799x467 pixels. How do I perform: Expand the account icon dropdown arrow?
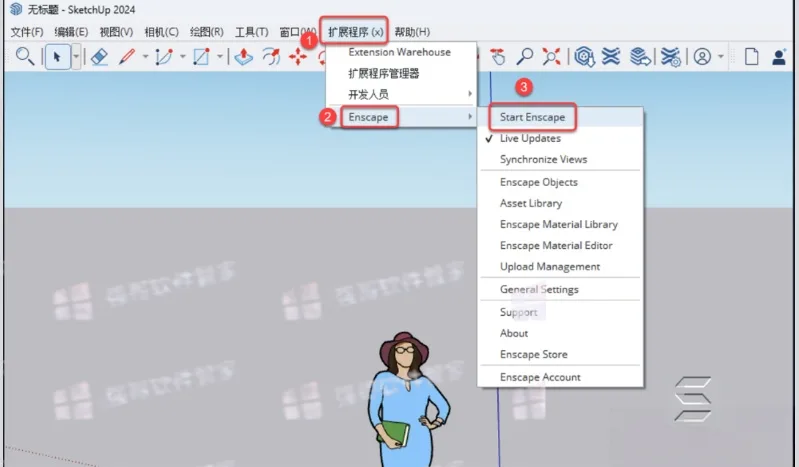point(721,57)
